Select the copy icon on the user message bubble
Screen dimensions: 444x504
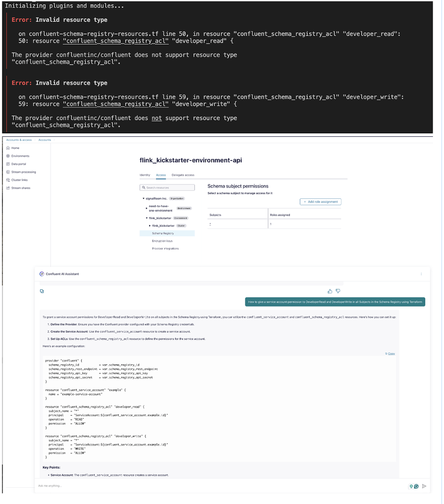click(x=42, y=291)
